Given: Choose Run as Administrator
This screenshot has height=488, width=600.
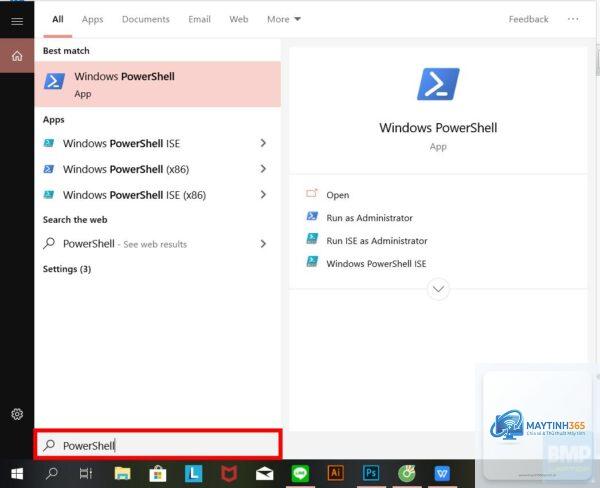Looking at the screenshot, I should coord(369,218).
